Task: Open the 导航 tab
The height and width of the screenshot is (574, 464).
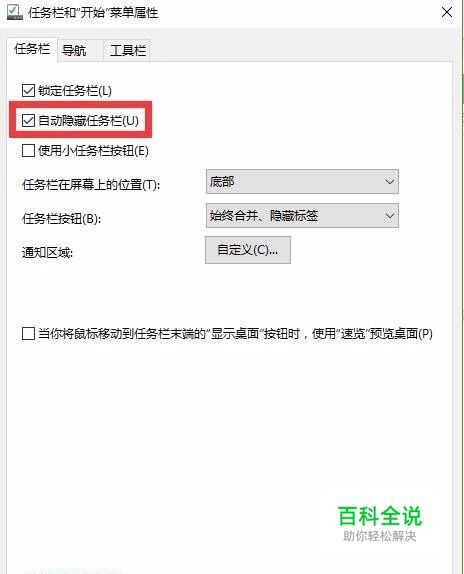Action: [x=74, y=50]
